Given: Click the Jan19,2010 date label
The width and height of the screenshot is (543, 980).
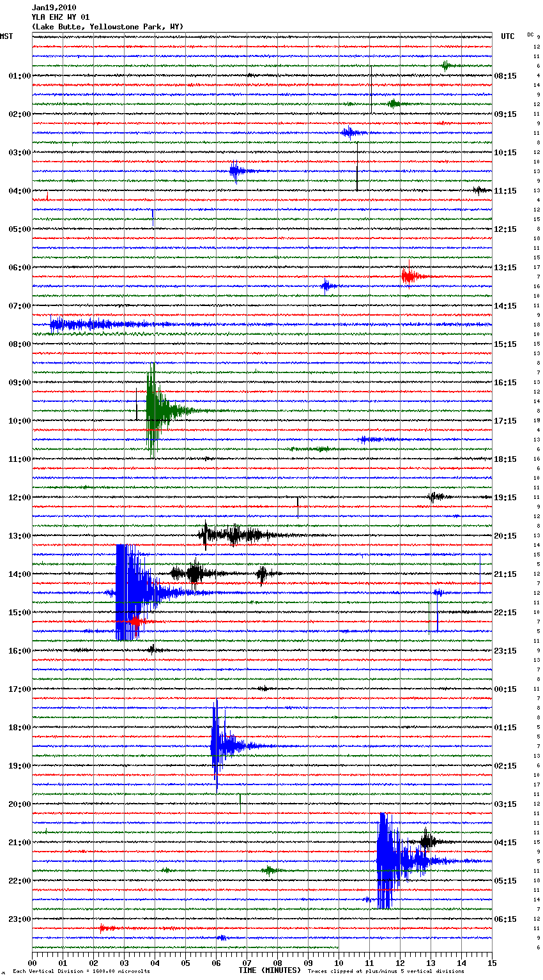Looking at the screenshot, I should click(x=54, y=8).
